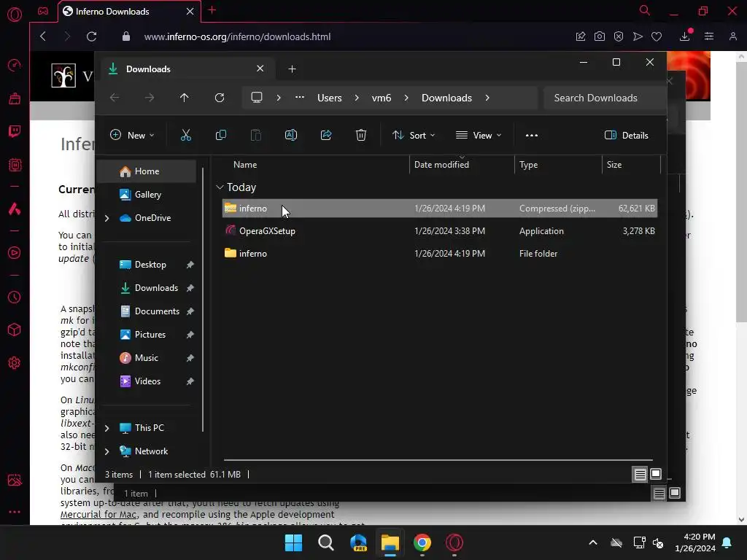747x560 pixels.
Task: Open Home in navigation pane
Action: click(147, 171)
